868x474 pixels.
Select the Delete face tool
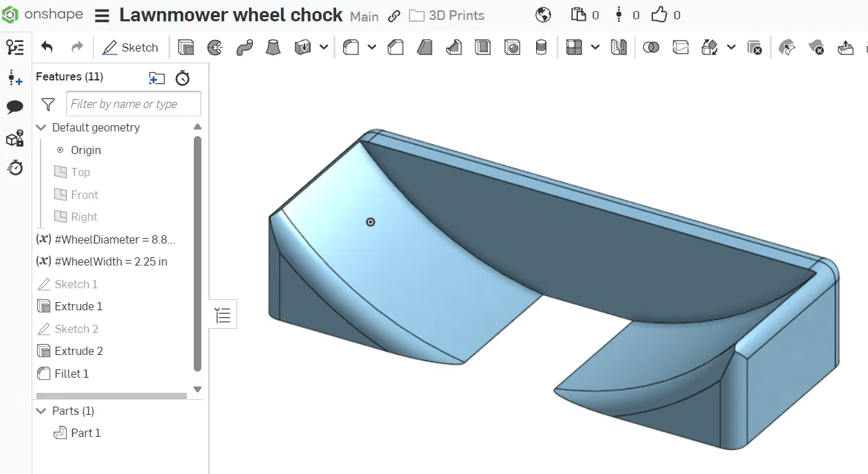(x=816, y=47)
